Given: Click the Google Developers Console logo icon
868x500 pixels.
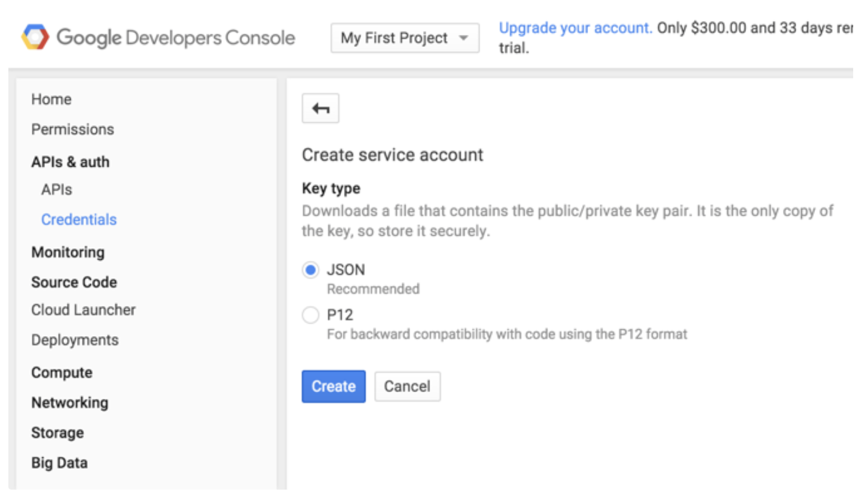Looking at the screenshot, I should click(x=35, y=37).
